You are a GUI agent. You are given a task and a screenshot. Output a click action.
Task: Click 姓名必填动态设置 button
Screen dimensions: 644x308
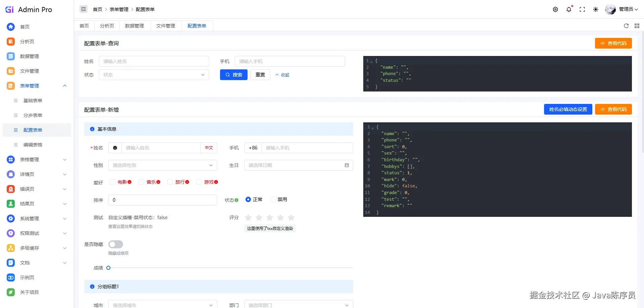(568, 109)
